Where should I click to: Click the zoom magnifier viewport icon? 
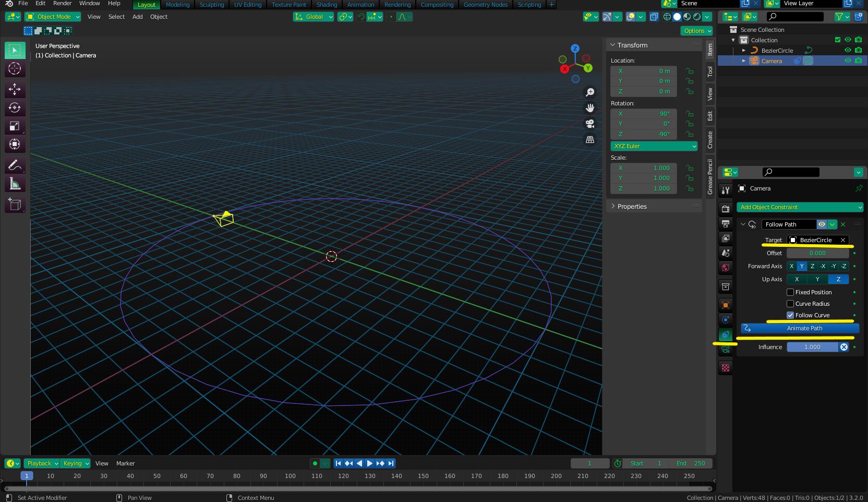pyautogui.click(x=590, y=92)
